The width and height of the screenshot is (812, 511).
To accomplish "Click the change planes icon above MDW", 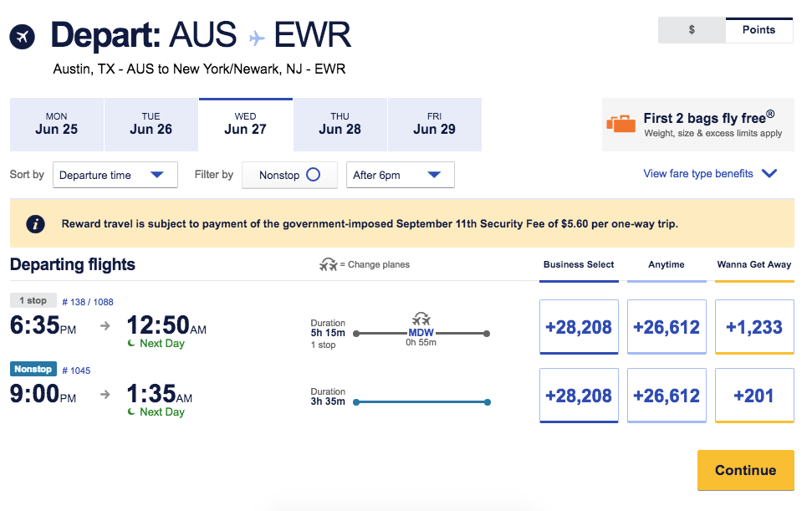I will point(421,319).
